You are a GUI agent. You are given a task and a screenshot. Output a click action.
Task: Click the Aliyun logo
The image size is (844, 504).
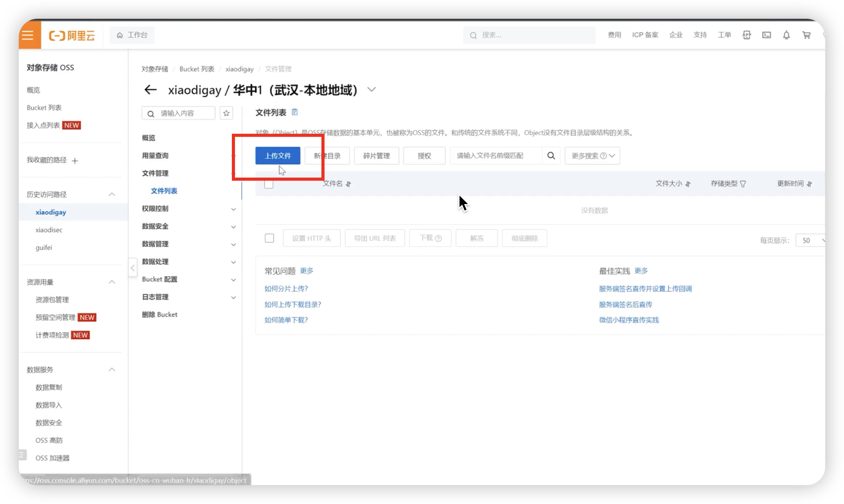pos(72,35)
